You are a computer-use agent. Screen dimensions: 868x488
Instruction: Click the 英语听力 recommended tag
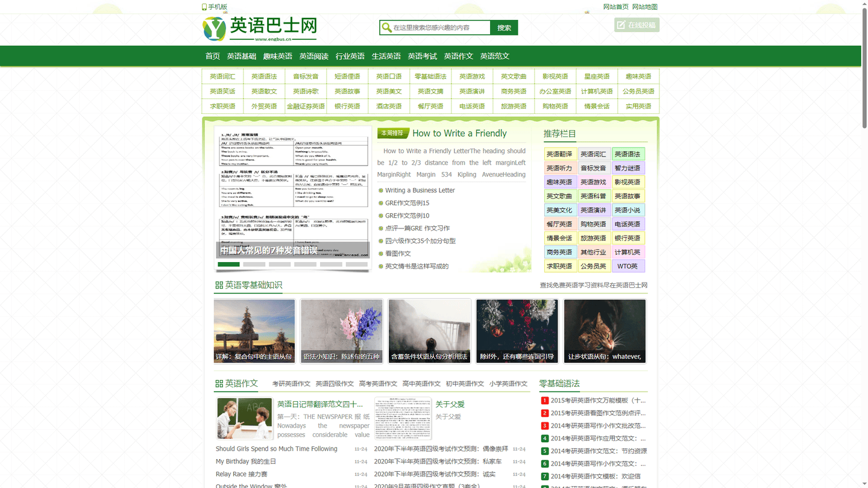point(561,168)
